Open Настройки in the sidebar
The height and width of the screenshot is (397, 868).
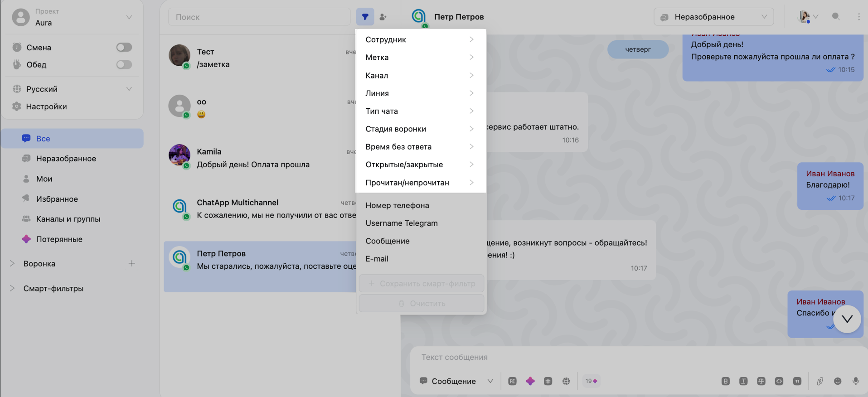(46, 107)
